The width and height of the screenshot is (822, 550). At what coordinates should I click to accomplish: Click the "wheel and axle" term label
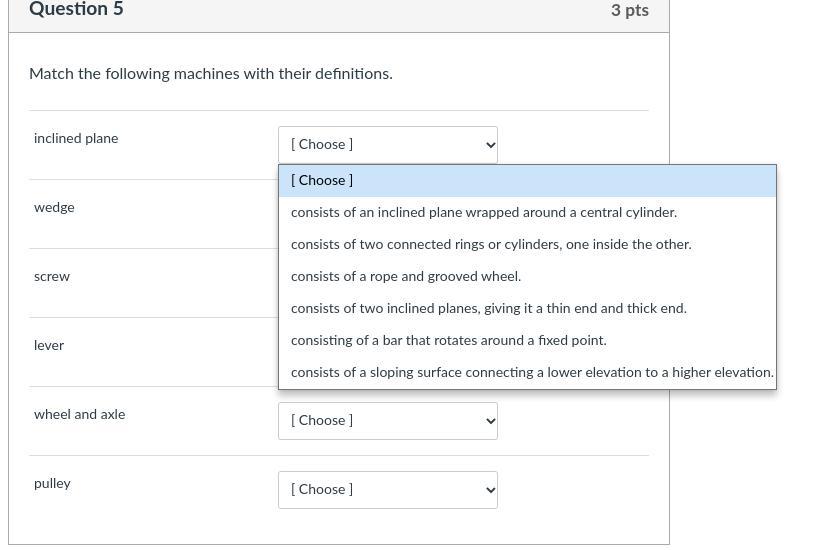point(80,415)
